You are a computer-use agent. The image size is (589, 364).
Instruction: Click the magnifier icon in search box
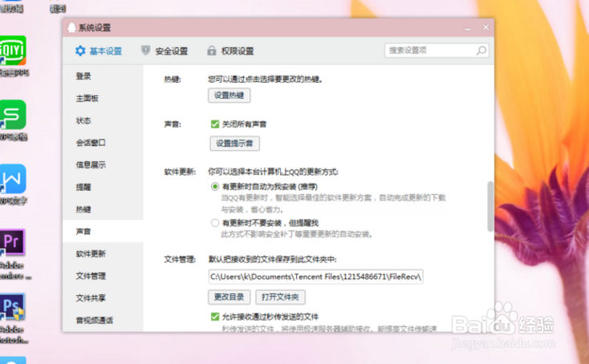[x=481, y=51]
